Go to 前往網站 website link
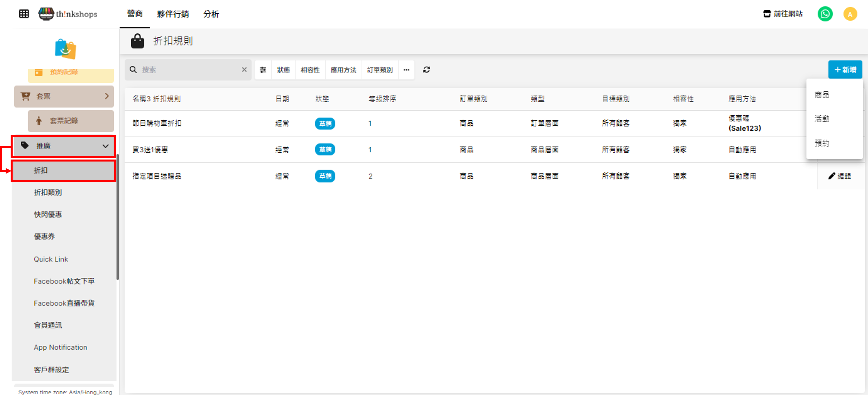 coord(782,14)
